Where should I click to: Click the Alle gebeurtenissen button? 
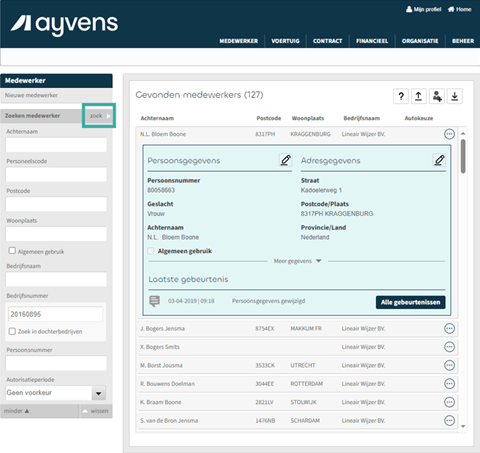(411, 302)
